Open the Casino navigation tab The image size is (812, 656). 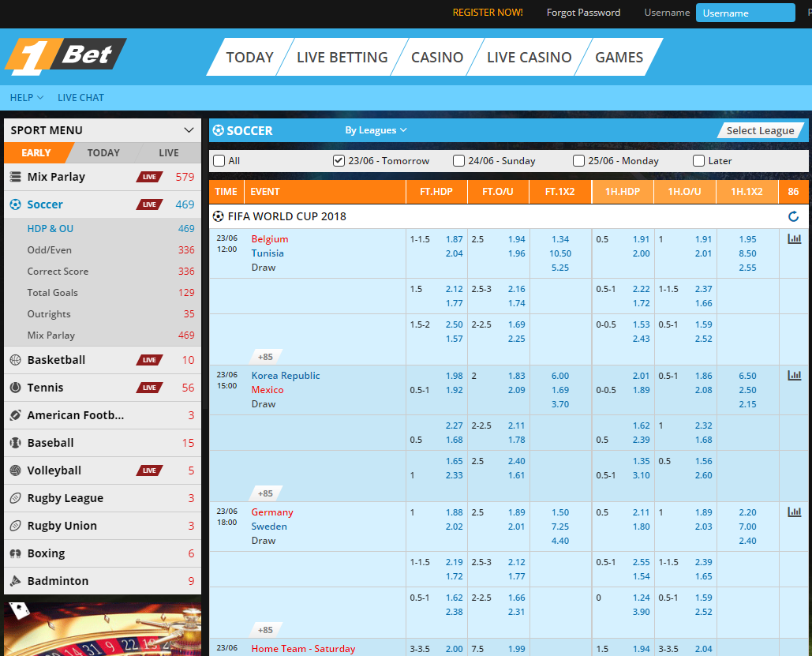[x=437, y=57]
